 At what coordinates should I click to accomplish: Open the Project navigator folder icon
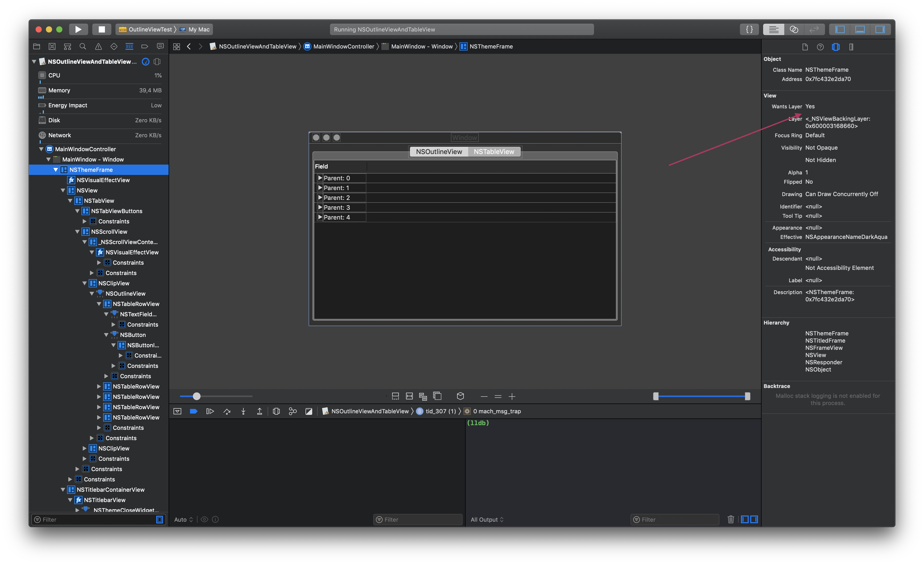tap(37, 46)
